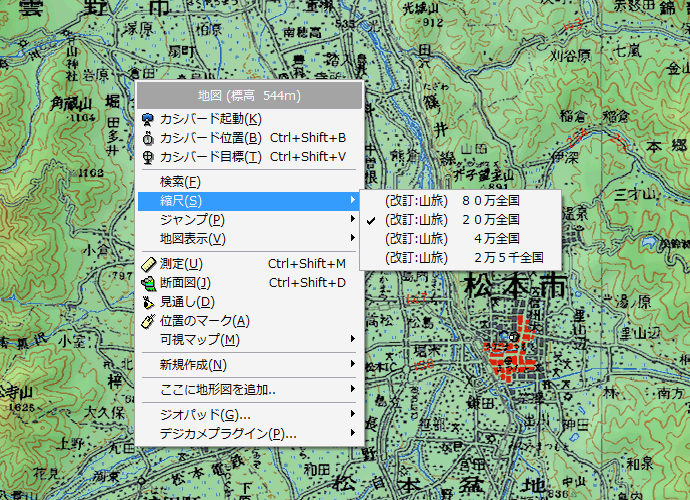Click the カシバード目標 target icon
This screenshot has height=500, width=690.
(x=148, y=157)
